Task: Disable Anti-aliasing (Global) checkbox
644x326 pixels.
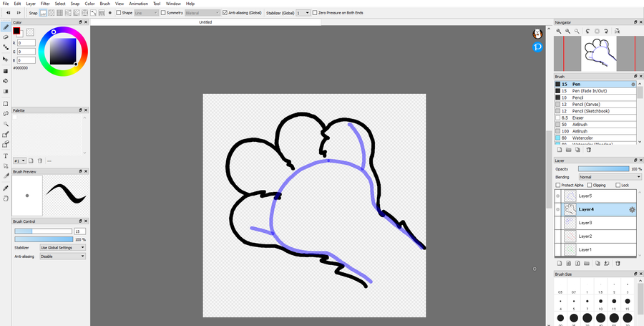Action: click(x=225, y=13)
